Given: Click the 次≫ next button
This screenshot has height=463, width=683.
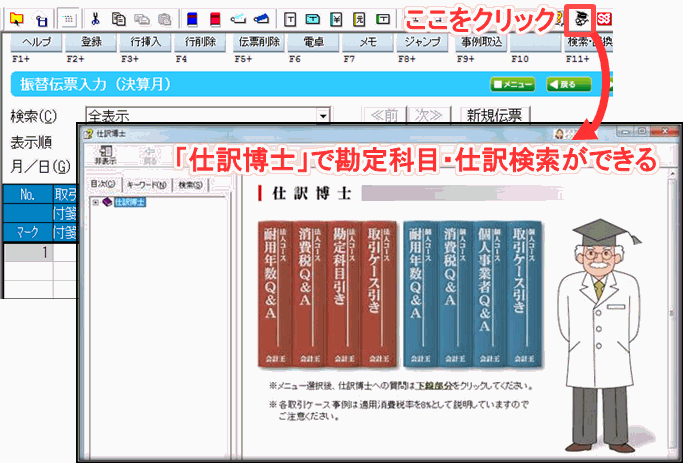Looking at the screenshot, I should pos(428,115).
